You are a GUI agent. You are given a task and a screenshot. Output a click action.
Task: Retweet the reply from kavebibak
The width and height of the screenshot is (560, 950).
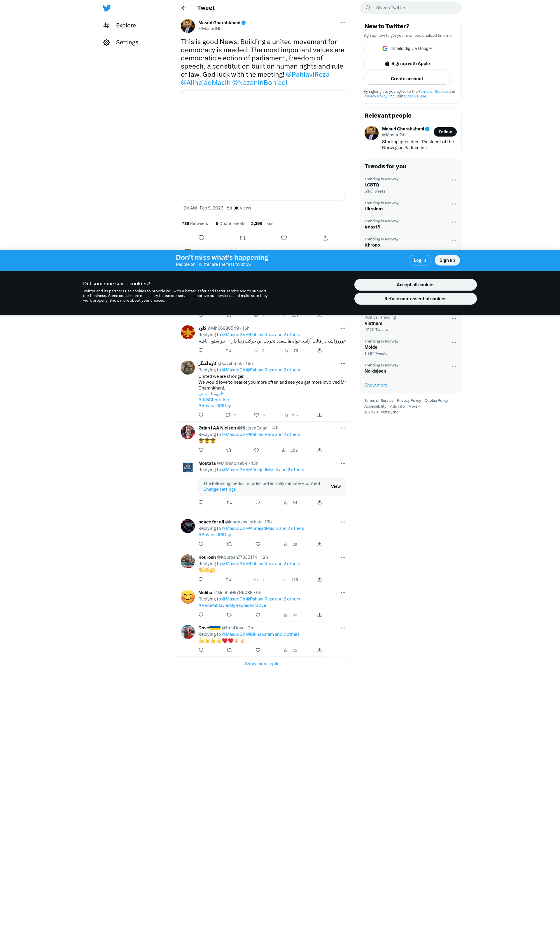pos(228,415)
